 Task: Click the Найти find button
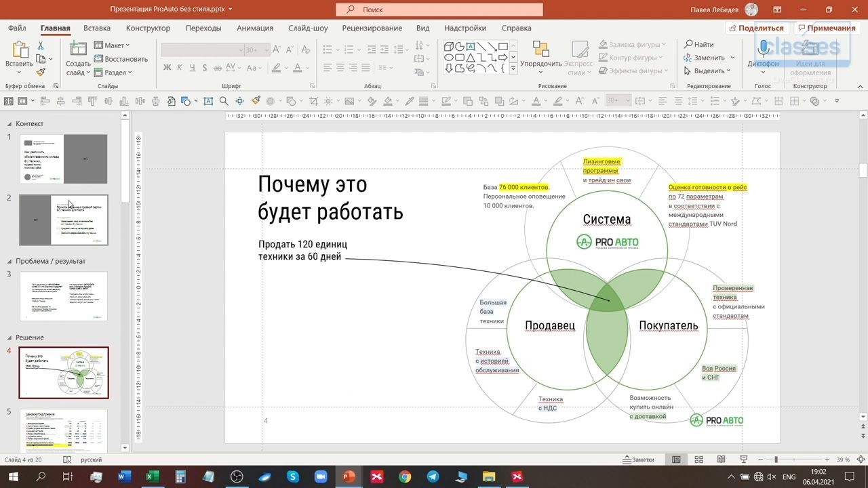(x=698, y=45)
